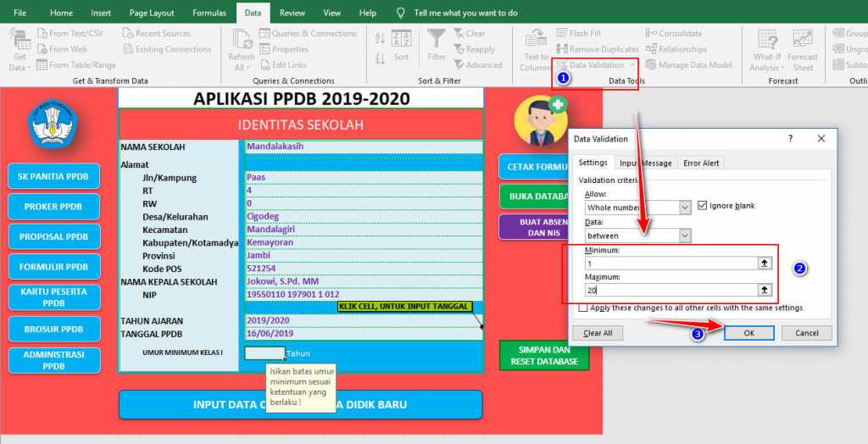Click From Table/Range option
The image size is (868, 444).
click(75, 64)
